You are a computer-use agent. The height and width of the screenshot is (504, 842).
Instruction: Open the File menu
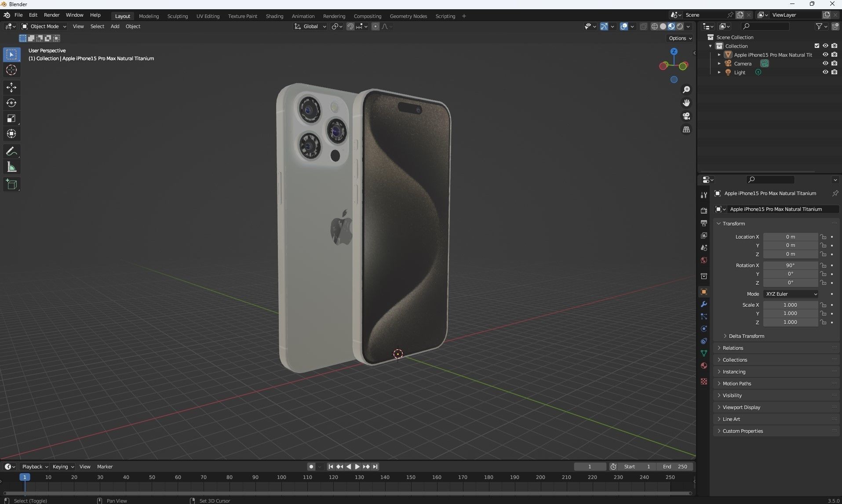pos(18,15)
